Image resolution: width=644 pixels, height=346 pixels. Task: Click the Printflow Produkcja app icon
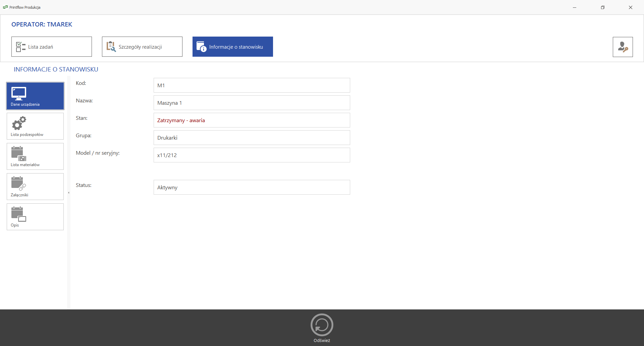tap(5, 7)
